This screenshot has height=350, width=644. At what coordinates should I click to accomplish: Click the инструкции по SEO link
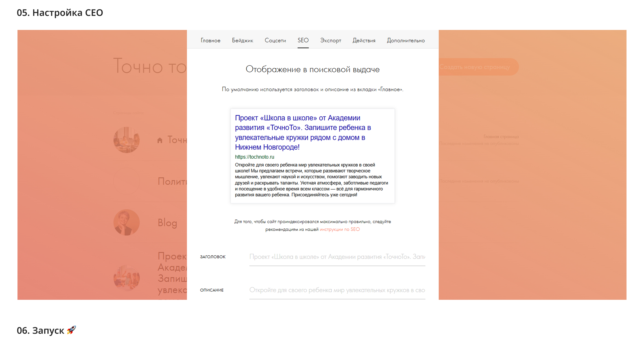click(339, 229)
